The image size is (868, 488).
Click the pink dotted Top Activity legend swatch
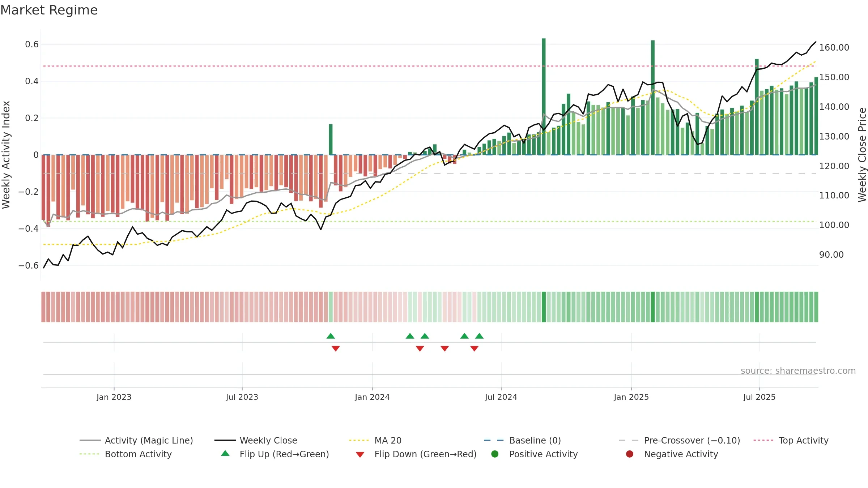click(763, 440)
